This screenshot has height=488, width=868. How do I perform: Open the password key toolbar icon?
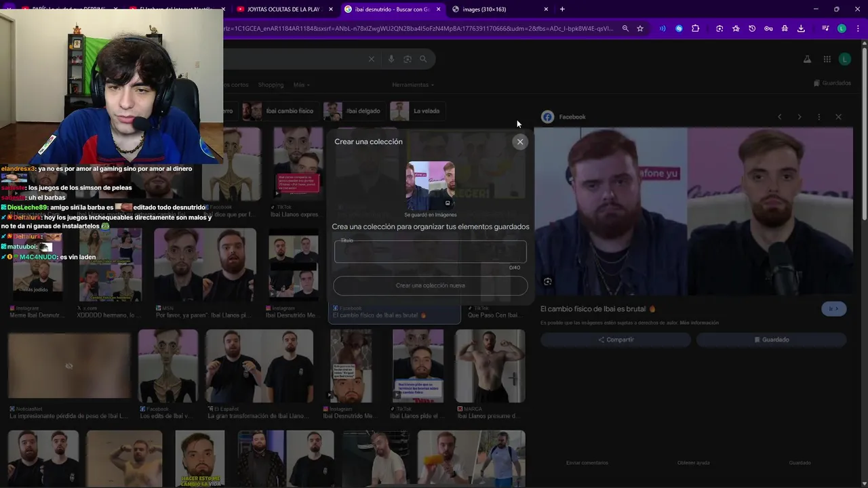(768, 28)
